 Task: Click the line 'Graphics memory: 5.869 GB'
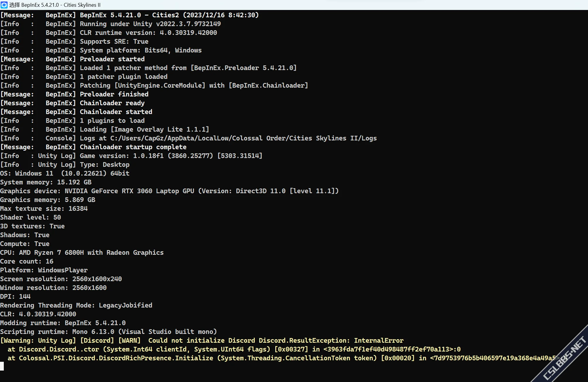pyautogui.click(x=48, y=200)
